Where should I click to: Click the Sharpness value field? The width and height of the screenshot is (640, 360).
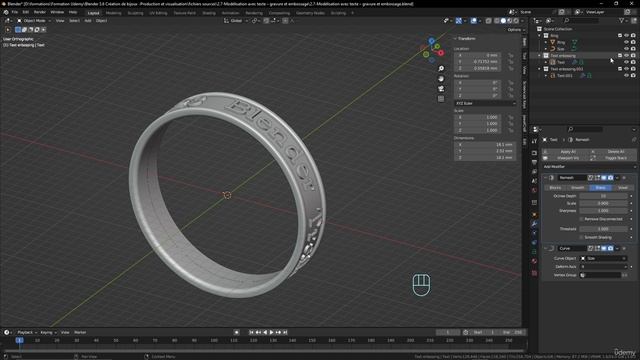pos(603,211)
